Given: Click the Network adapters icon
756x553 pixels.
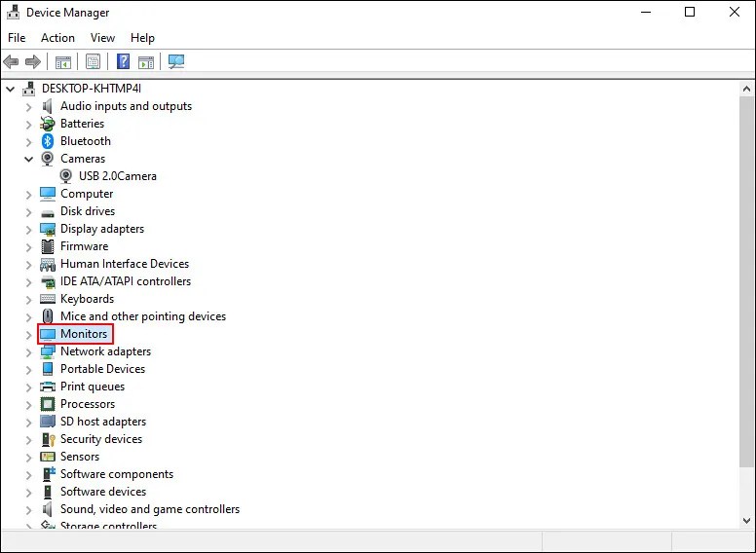Looking at the screenshot, I should point(47,351).
